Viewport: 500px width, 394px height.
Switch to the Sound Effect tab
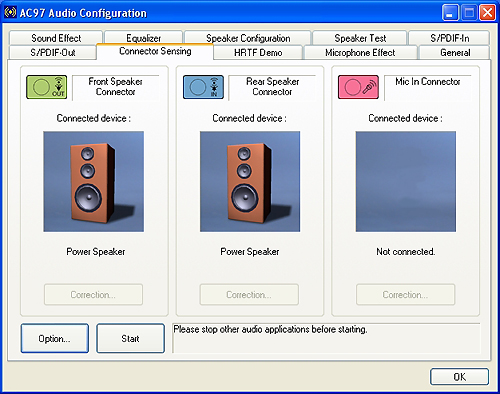point(56,38)
